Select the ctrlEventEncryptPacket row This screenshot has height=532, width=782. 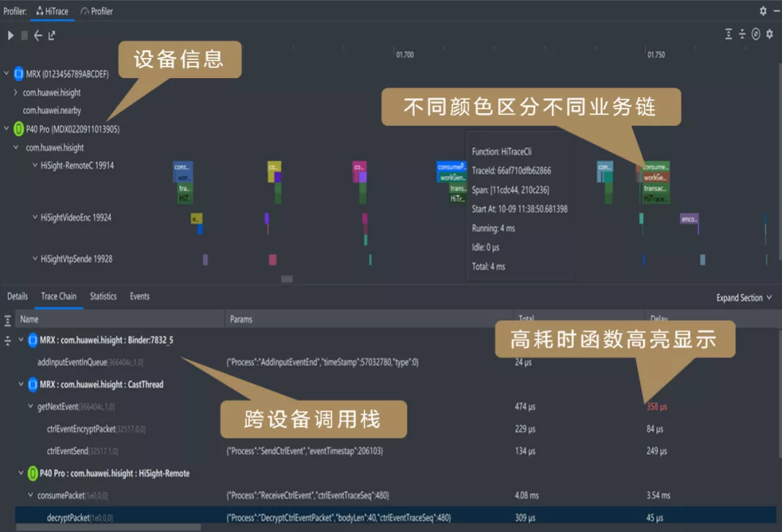(x=396, y=428)
